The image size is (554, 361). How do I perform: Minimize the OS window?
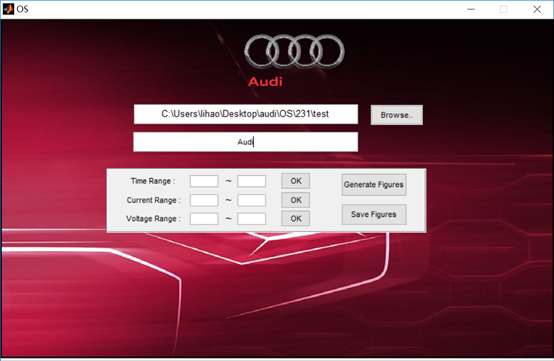pos(471,9)
